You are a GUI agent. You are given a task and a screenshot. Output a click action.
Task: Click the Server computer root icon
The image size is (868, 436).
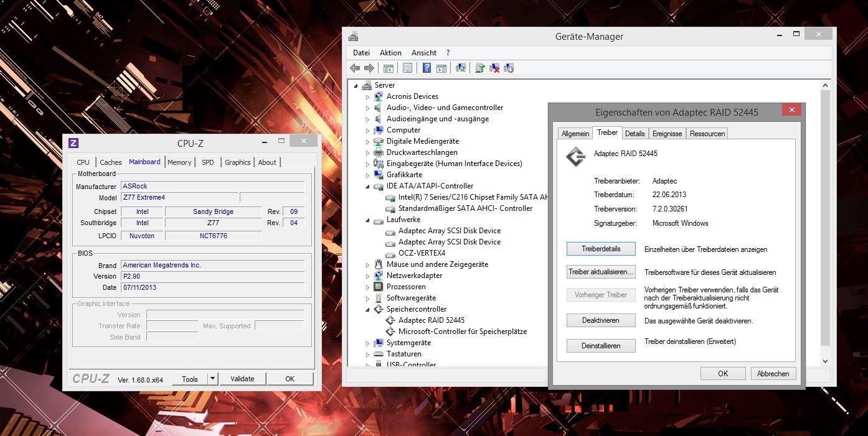(x=367, y=85)
